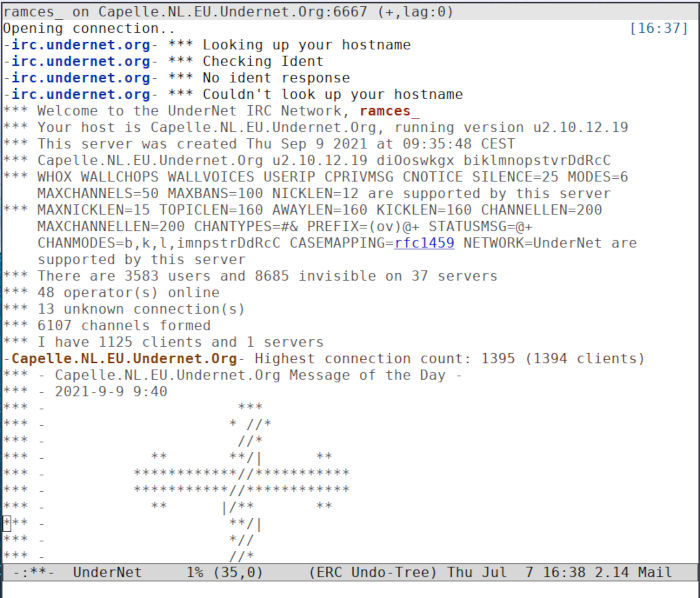
Task: Click the 'Opening connection..' line
Action: tap(89, 29)
